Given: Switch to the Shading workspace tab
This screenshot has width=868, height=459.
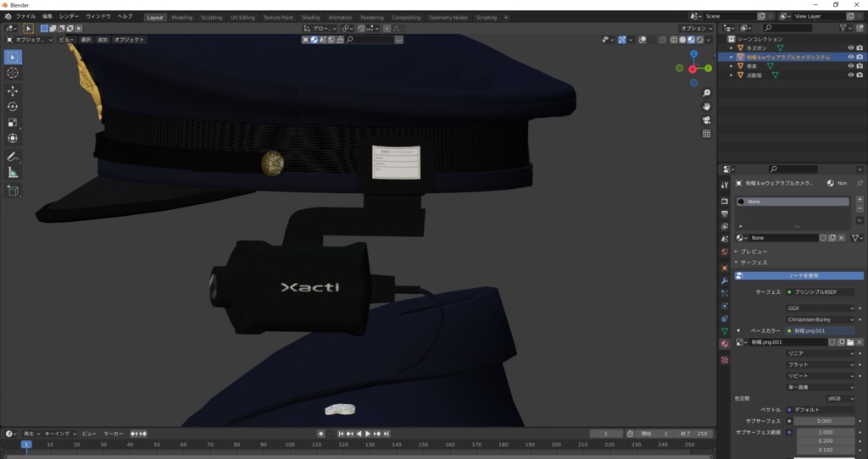Looking at the screenshot, I should 310,17.
